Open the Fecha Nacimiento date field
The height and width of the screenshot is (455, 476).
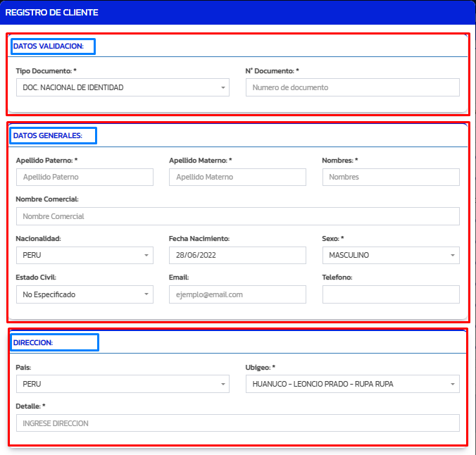point(237,255)
